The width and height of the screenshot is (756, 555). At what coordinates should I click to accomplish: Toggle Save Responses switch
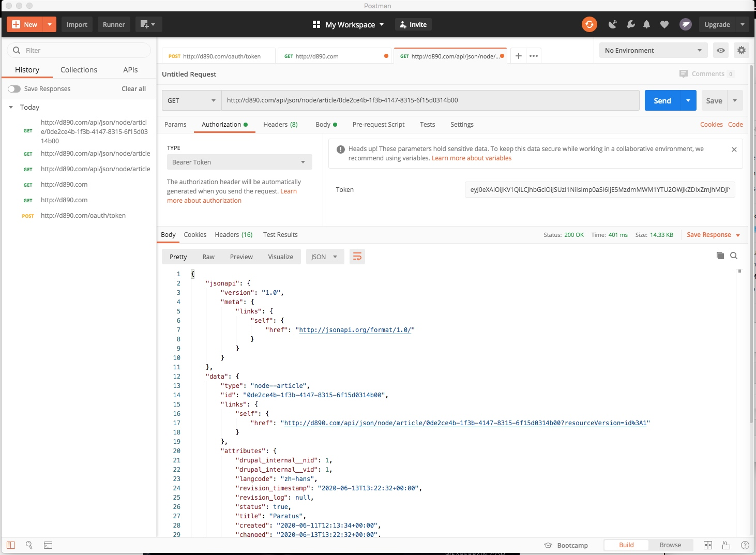(14, 89)
